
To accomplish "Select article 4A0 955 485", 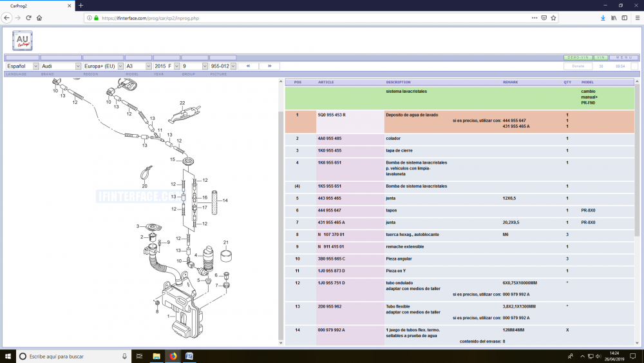I will point(329,139).
